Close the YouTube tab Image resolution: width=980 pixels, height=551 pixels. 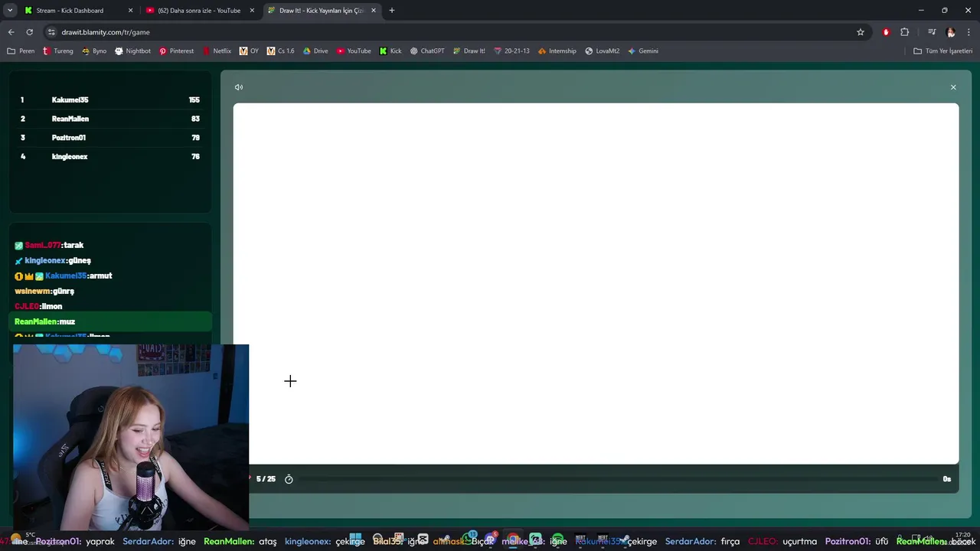pyautogui.click(x=252, y=11)
